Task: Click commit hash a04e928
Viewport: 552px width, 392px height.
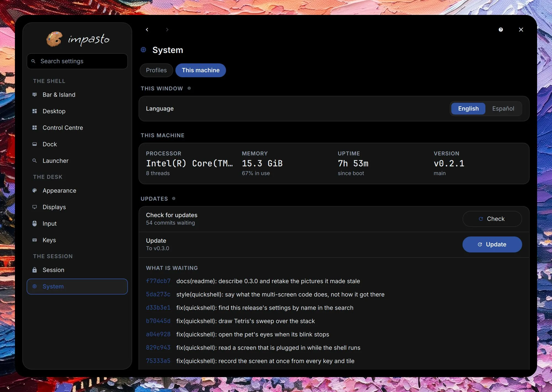Action: (x=158, y=334)
